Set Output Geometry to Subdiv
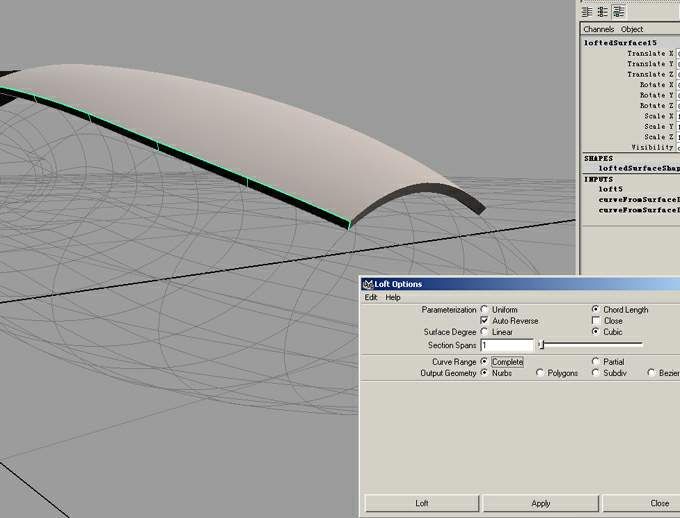This screenshot has width=680, height=518. pyautogui.click(x=595, y=373)
